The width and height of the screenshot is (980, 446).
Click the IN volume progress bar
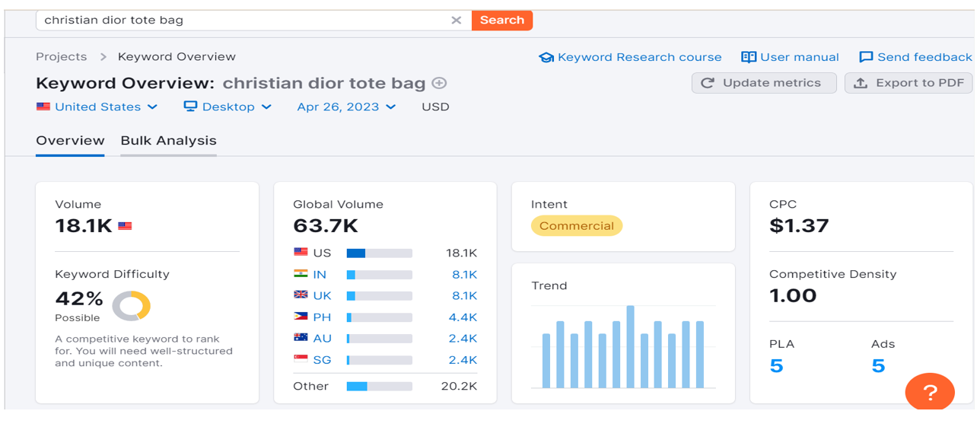click(x=380, y=275)
